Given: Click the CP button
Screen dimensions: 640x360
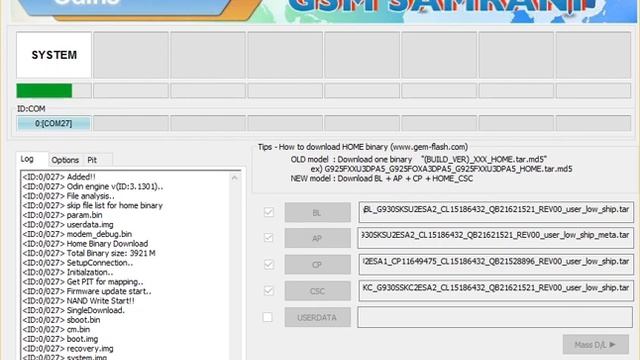Looking at the screenshot, I should click(x=318, y=264).
